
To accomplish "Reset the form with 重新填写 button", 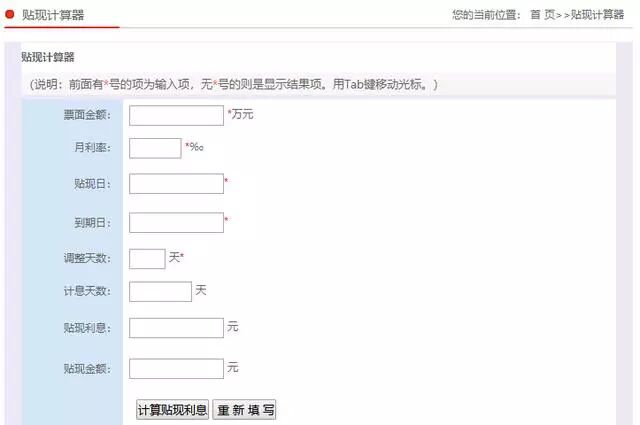I will click(245, 410).
